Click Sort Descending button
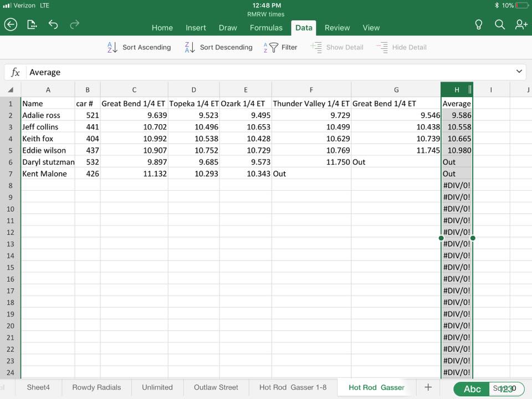 tap(218, 48)
